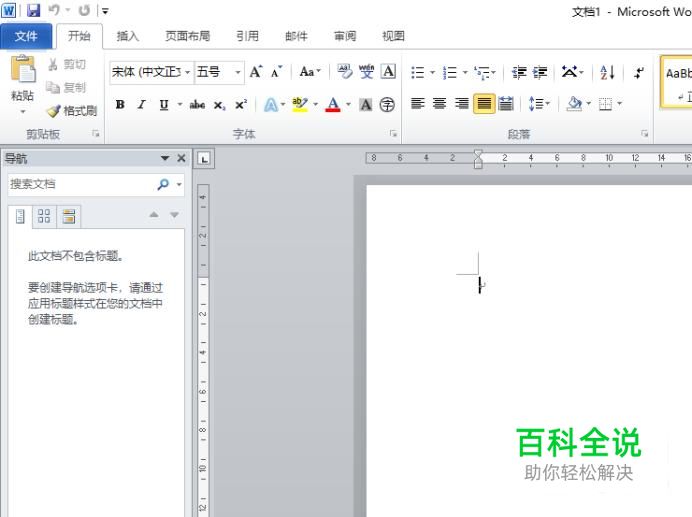Open the Change Case (Aa) dropdown
Viewport: 692px width, 517px height.
310,71
